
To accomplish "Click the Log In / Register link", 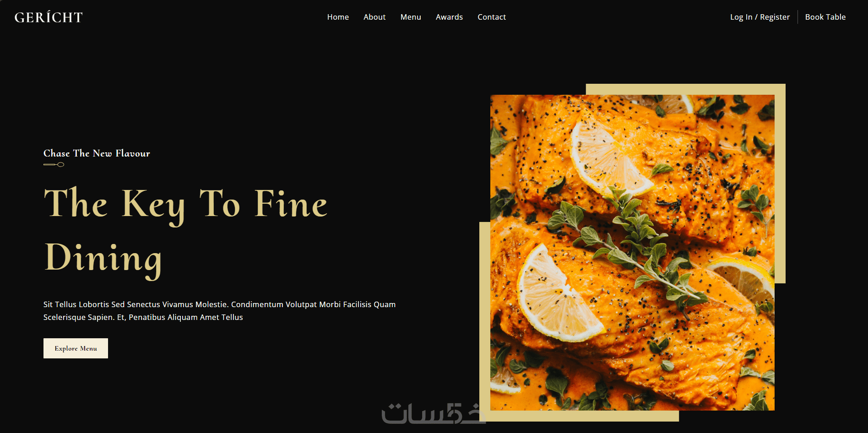I will tap(760, 17).
